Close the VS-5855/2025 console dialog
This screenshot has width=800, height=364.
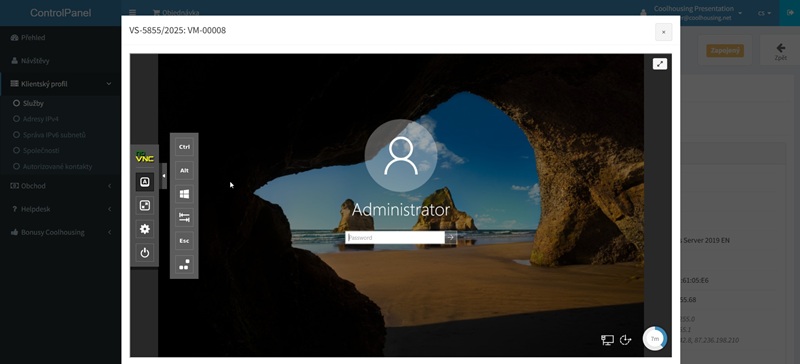coord(663,32)
